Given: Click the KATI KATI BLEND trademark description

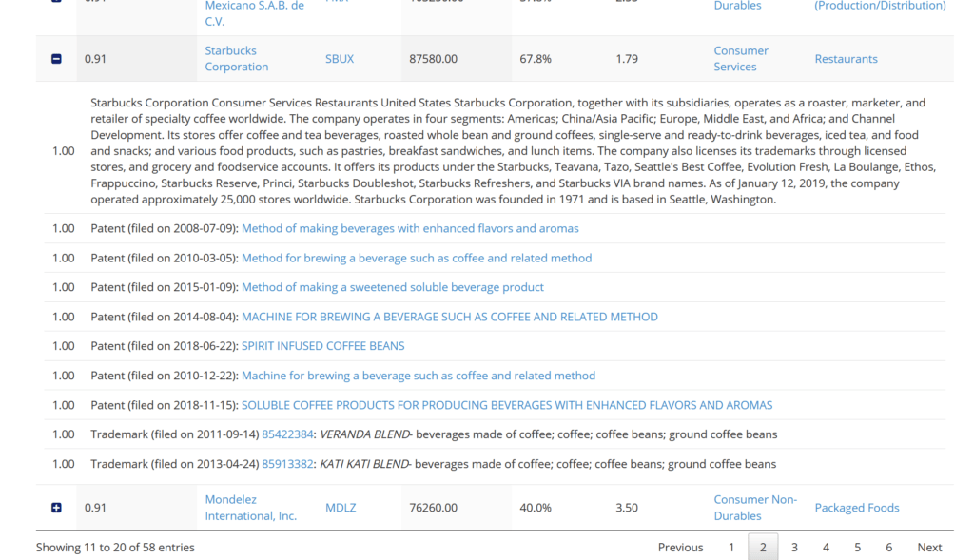Looking at the screenshot, I should click(x=548, y=464).
